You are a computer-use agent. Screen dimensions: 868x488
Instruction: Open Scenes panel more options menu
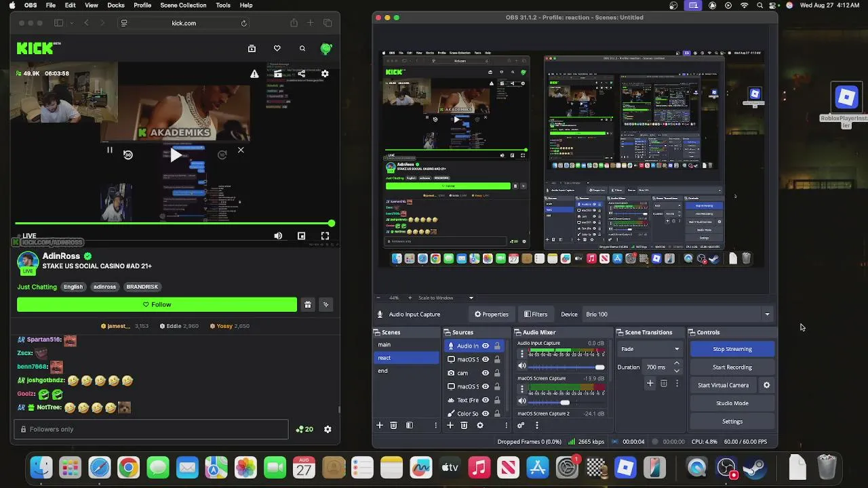click(435, 425)
